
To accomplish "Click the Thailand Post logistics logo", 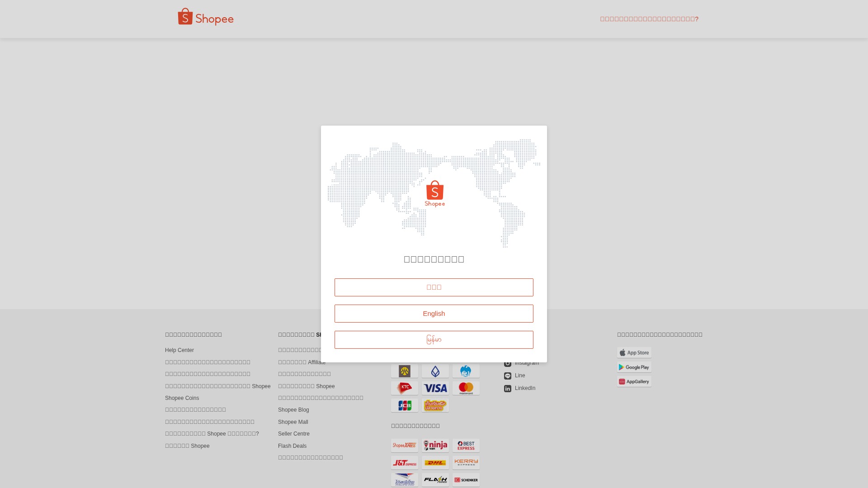I will (405, 480).
